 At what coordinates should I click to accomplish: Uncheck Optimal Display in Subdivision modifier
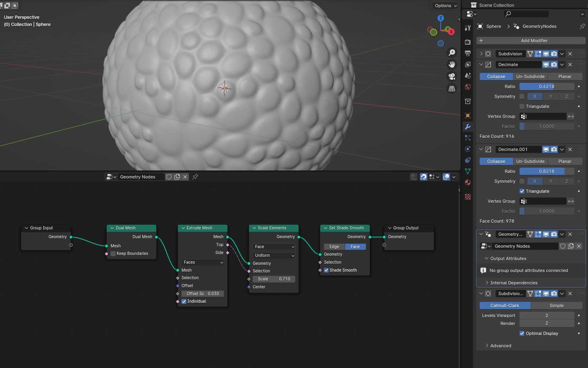pyautogui.click(x=522, y=333)
